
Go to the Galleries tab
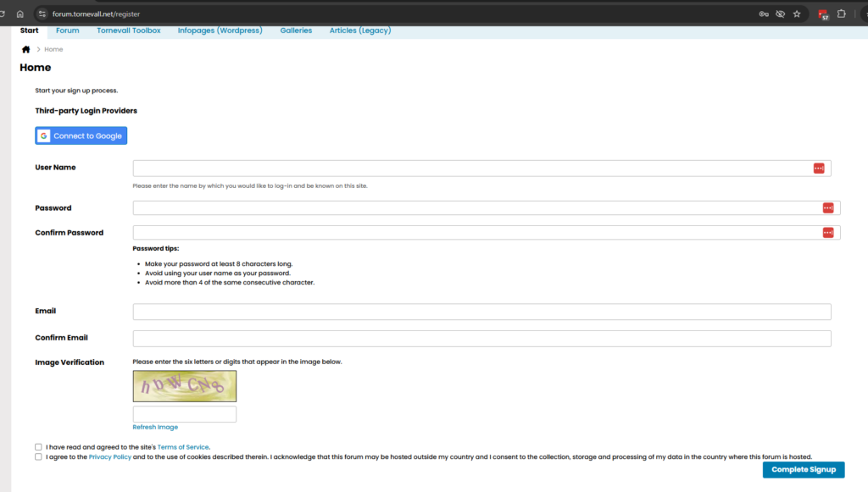coord(296,30)
